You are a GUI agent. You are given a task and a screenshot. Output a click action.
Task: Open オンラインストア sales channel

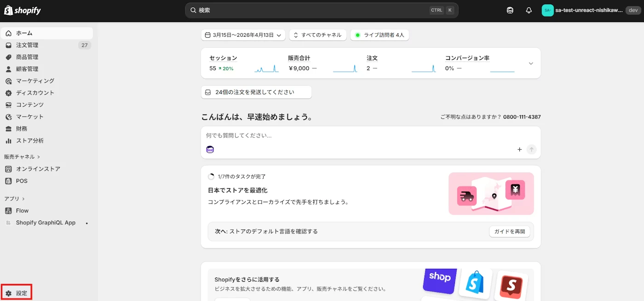click(47, 169)
